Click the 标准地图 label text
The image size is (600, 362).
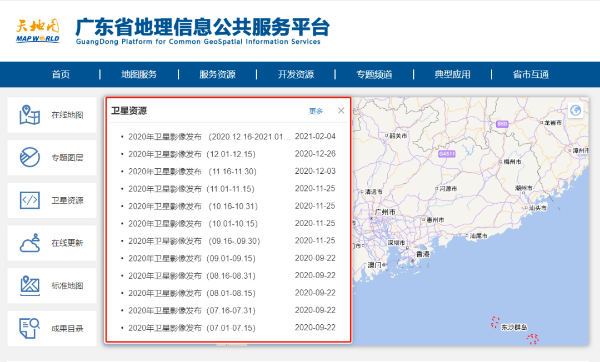(x=67, y=285)
